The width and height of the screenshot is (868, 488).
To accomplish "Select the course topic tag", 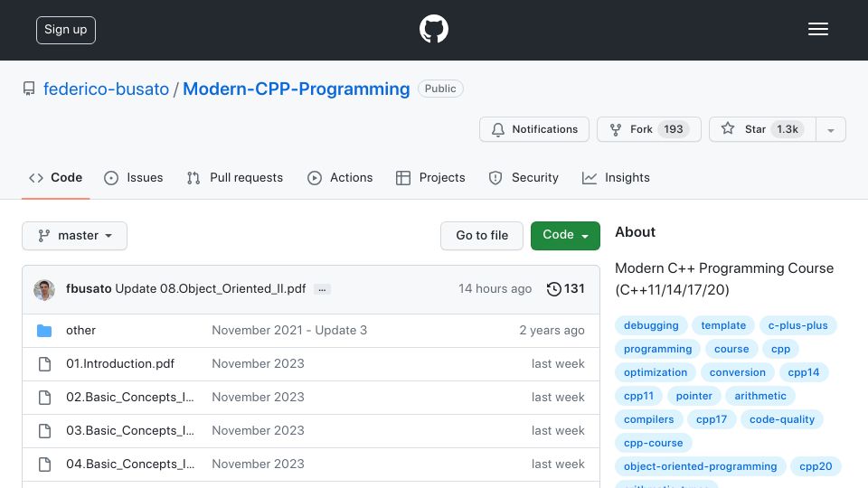I will [x=731, y=349].
